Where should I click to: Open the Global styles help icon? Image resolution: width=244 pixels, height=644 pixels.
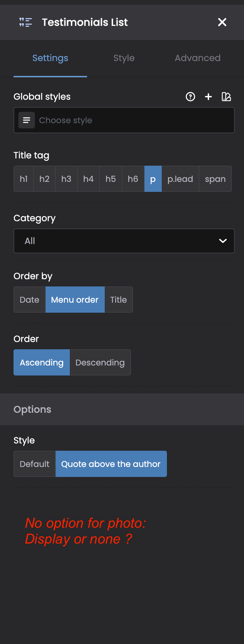pos(190,97)
